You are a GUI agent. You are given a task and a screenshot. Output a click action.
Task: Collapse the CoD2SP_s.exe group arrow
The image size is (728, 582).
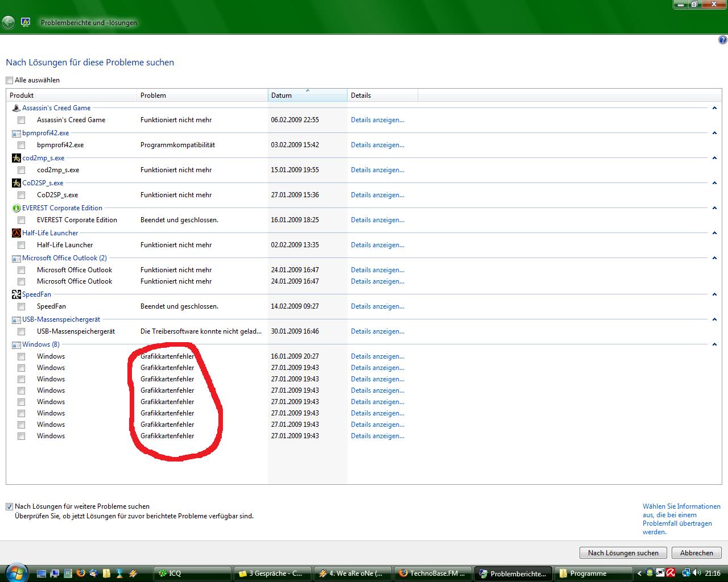(714, 183)
